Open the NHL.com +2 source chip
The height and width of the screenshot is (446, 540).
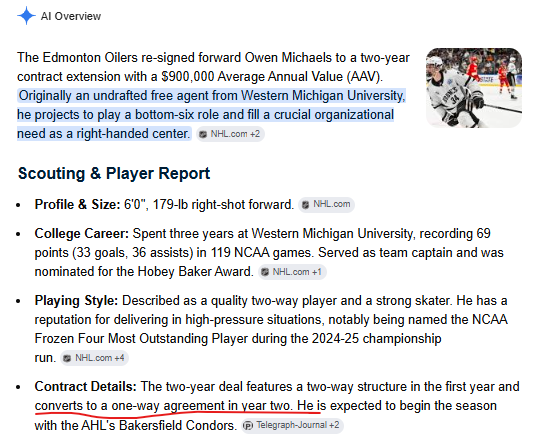coord(230,134)
